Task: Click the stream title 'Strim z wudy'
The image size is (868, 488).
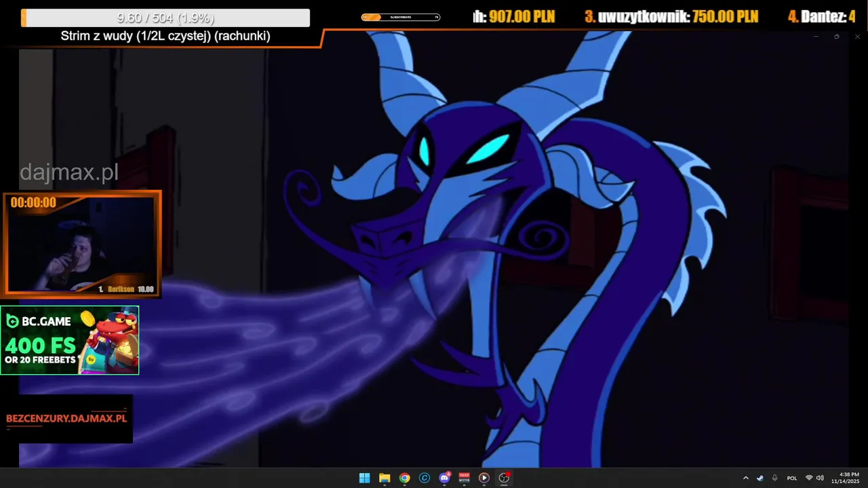Action: click(165, 36)
